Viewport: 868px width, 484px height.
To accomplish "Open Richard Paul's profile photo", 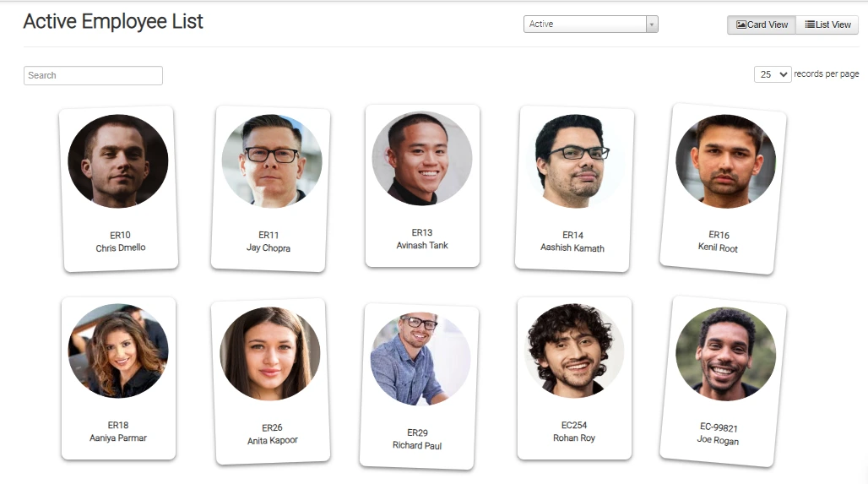I will pyautogui.click(x=420, y=358).
